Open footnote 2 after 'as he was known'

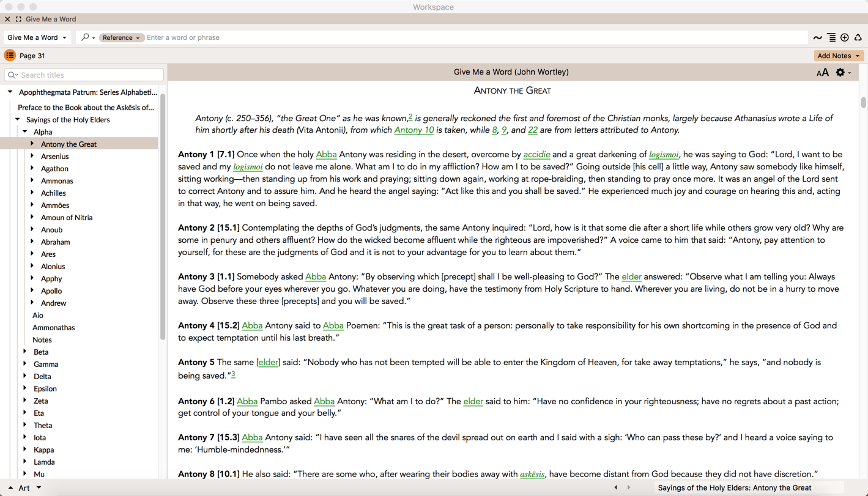coord(410,117)
